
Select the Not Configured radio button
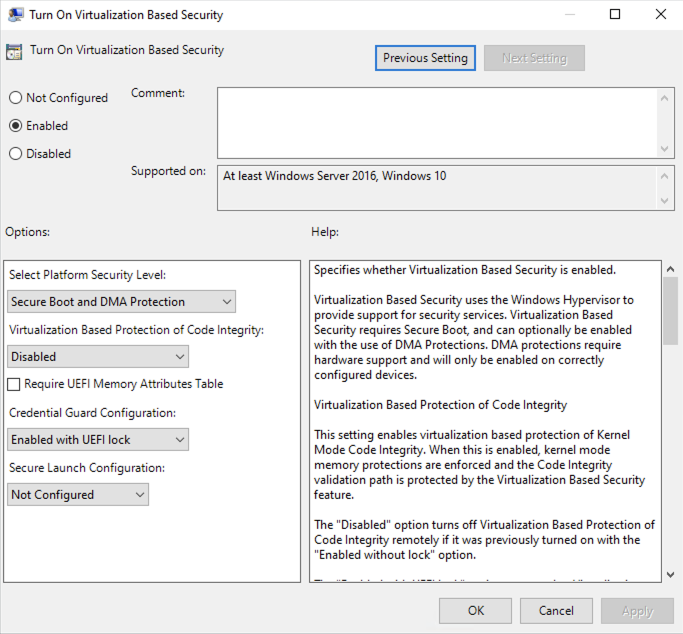coord(15,98)
